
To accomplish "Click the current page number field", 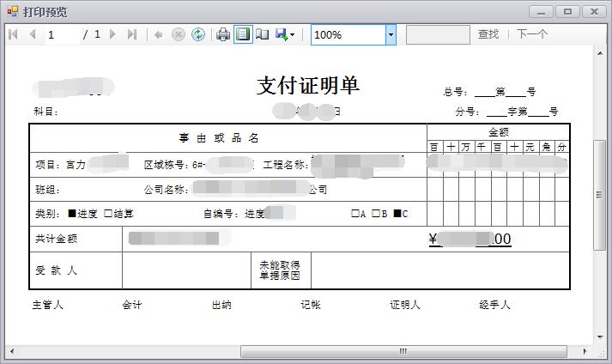I will pyautogui.click(x=62, y=34).
